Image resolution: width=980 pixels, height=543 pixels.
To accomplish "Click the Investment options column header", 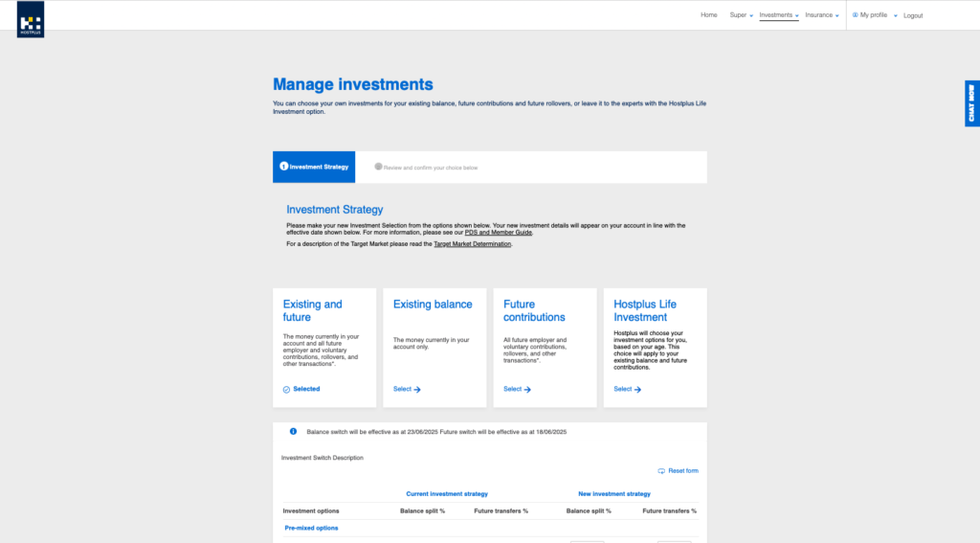I will (311, 511).
